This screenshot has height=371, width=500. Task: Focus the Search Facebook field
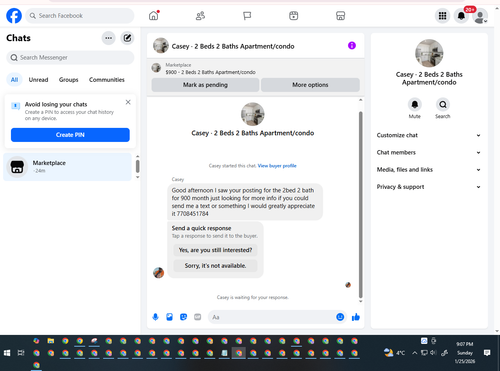click(80, 16)
